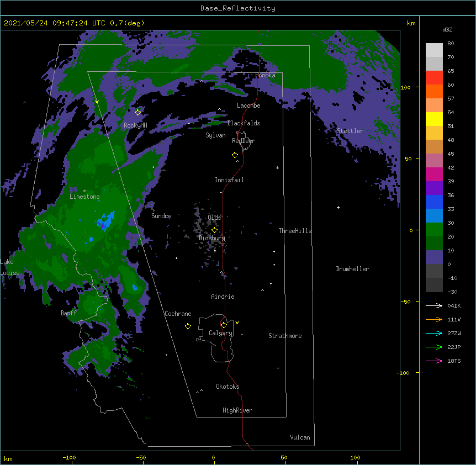Click the asterisk marker east of Innisfail

point(277,167)
